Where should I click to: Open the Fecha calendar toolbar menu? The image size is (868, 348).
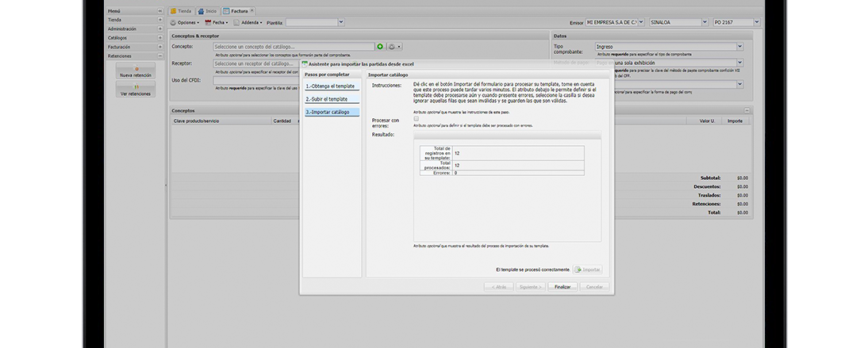tap(216, 23)
